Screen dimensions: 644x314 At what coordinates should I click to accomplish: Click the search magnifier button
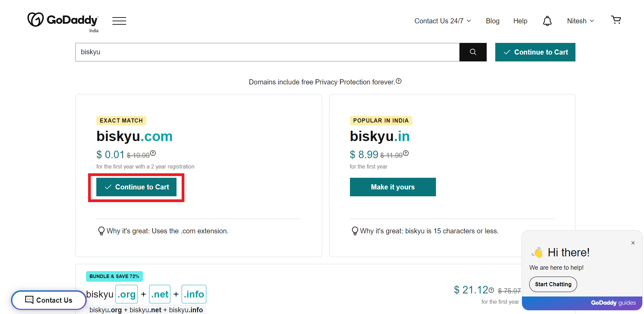(x=473, y=52)
